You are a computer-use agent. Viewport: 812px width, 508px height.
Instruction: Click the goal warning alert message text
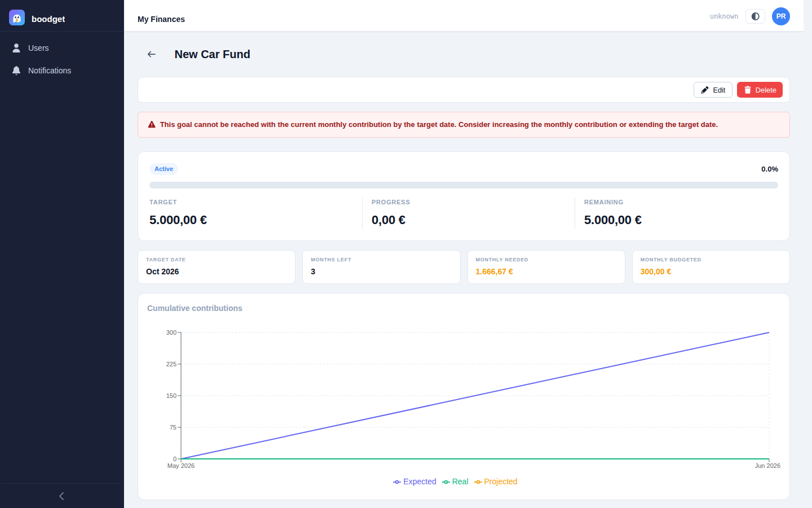(x=439, y=125)
